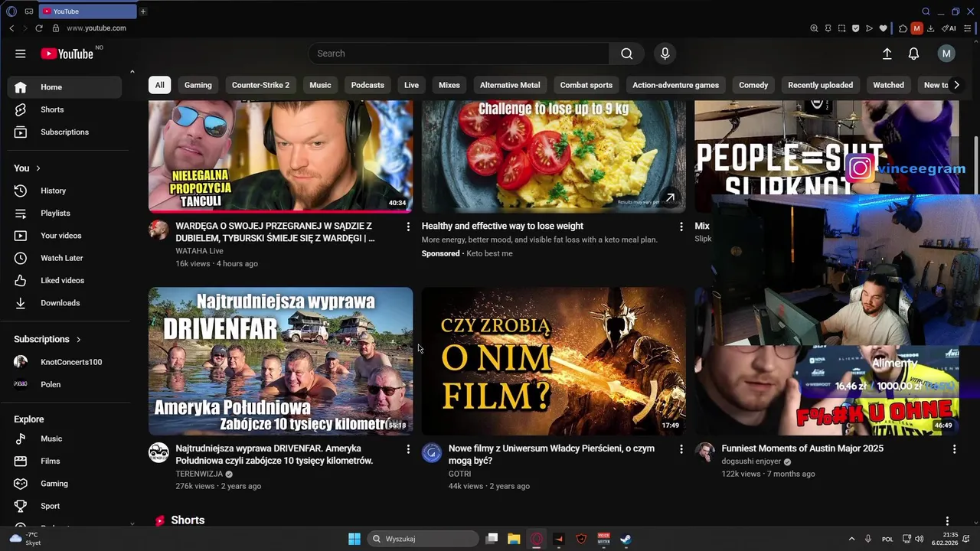The height and width of the screenshot is (551, 980).
Task: Select the Podcasts filter chip
Action: [x=367, y=85]
